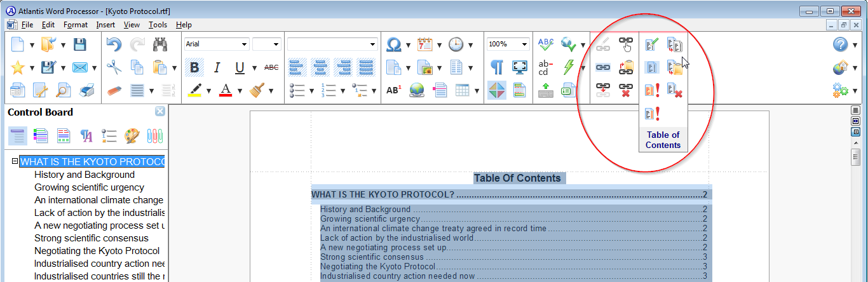The width and height of the screenshot is (868, 282).
Task: Expand the highlight color dropdown arrow
Action: coord(208,90)
